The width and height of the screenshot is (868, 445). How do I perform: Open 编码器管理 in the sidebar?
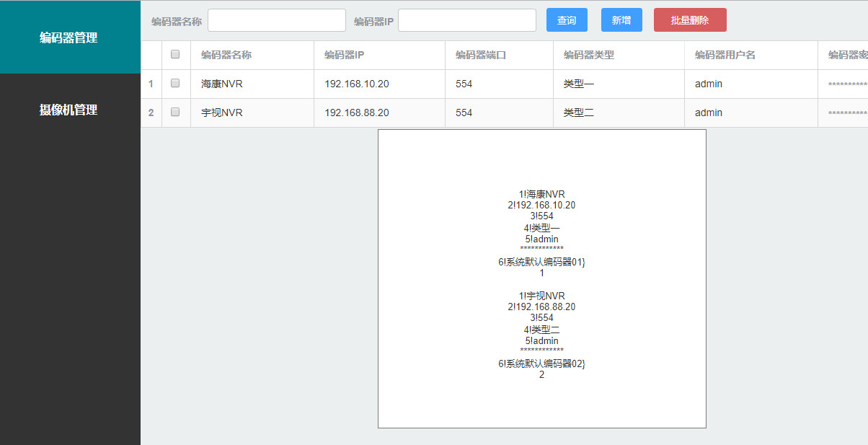(x=70, y=38)
